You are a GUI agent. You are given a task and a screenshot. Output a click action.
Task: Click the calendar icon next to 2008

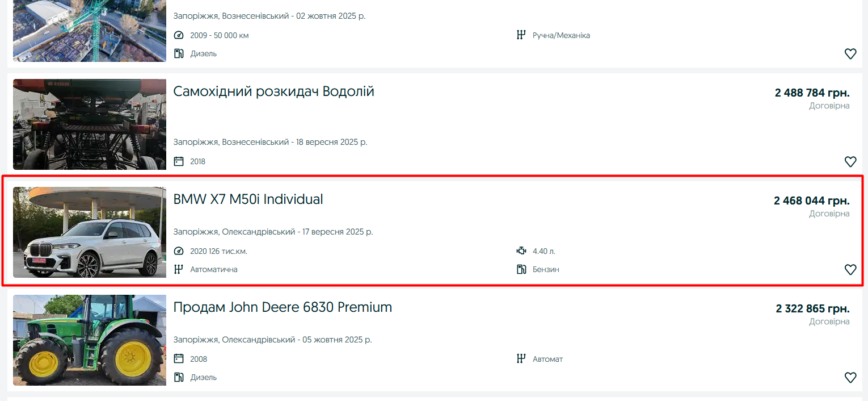coord(179,359)
